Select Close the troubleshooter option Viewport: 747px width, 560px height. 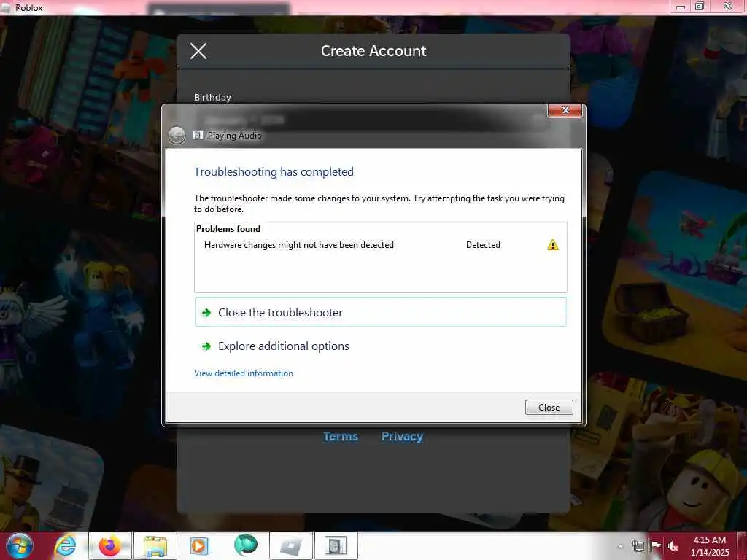pyautogui.click(x=380, y=312)
